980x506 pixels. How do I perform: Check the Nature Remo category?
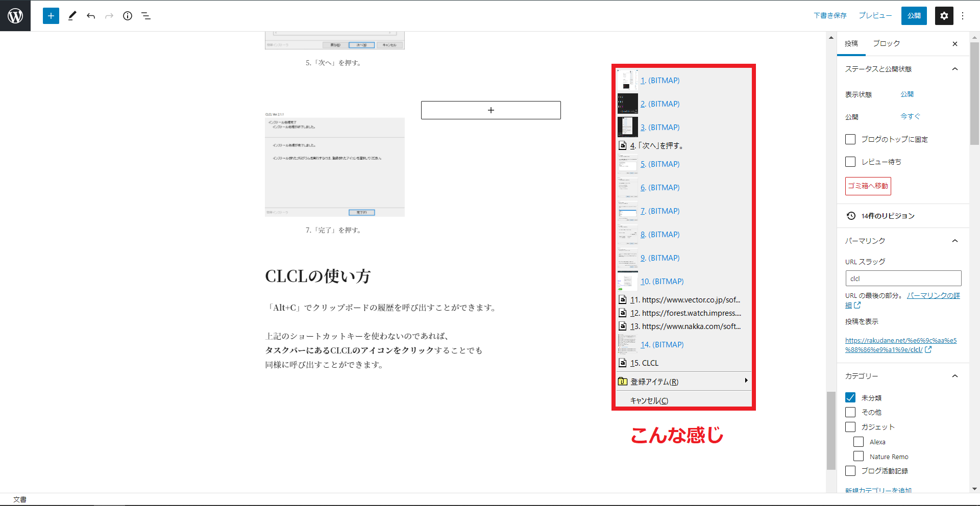pos(859,457)
